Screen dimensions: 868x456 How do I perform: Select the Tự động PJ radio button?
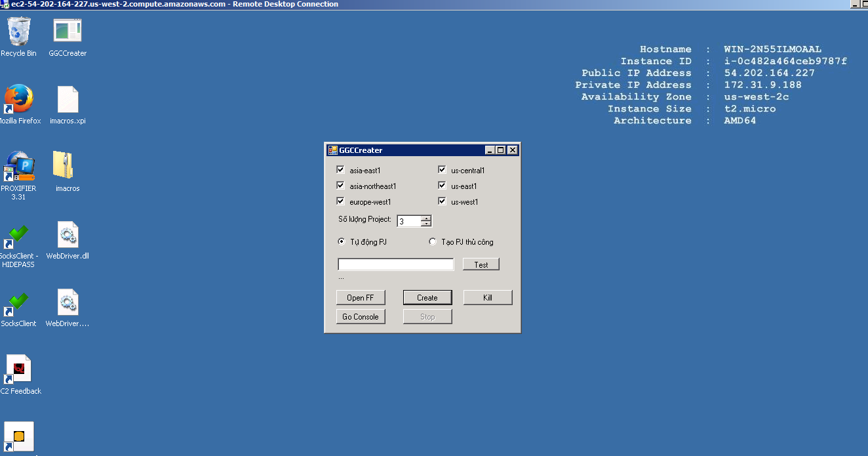[341, 241]
